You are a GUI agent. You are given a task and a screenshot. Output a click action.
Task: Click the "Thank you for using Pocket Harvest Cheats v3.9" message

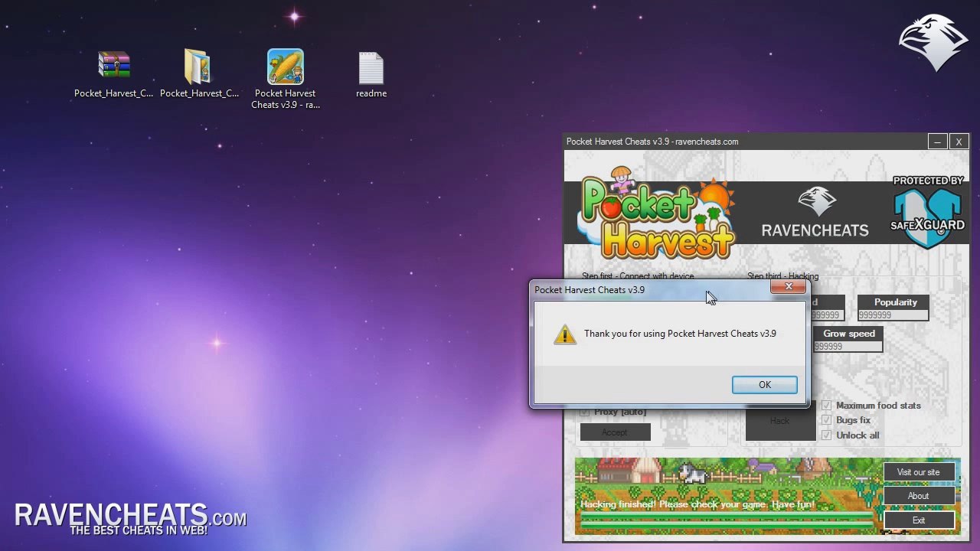680,334
